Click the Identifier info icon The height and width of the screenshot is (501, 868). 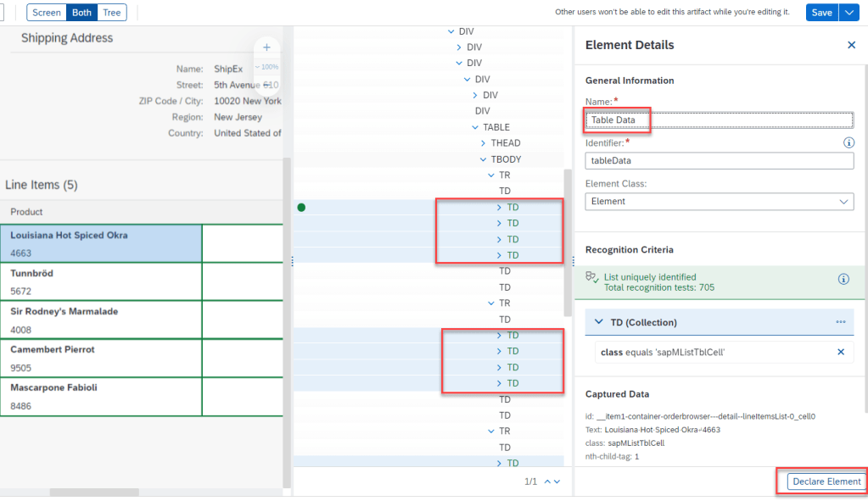(848, 142)
